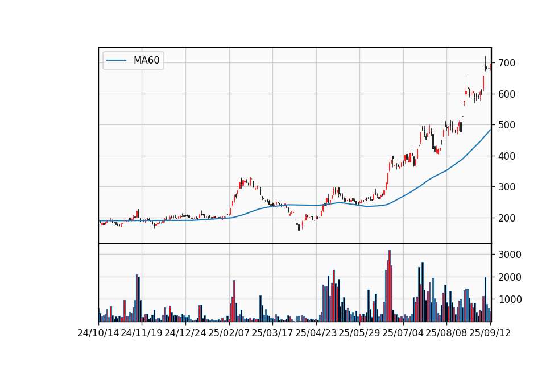This screenshot has width=546, height=392.
Task: Click the 25/04/23 date label
Action: click(316, 333)
